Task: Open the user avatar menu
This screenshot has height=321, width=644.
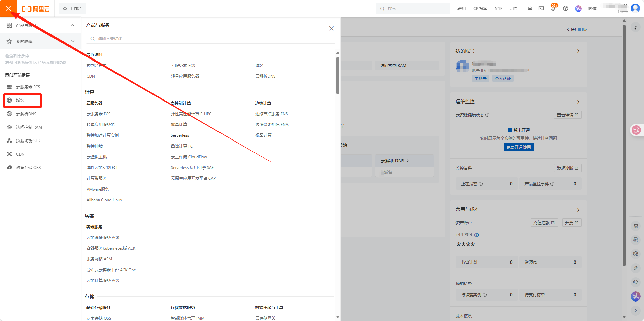Action: click(635, 8)
